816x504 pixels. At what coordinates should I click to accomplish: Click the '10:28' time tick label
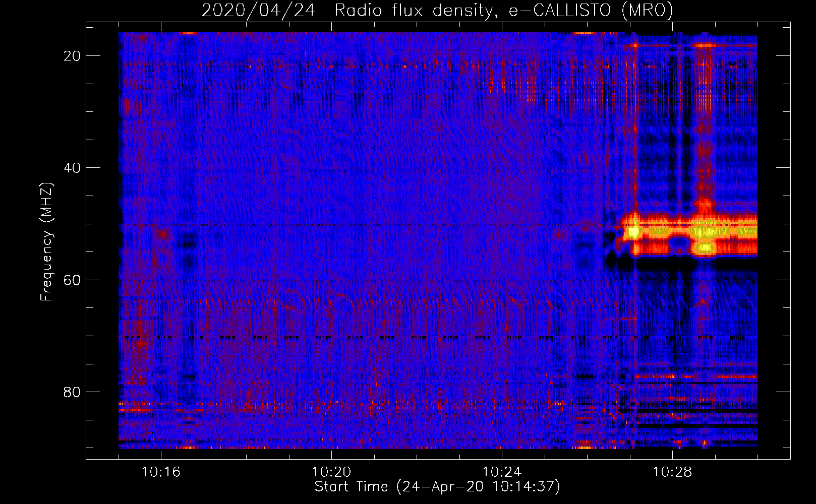(x=672, y=472)
